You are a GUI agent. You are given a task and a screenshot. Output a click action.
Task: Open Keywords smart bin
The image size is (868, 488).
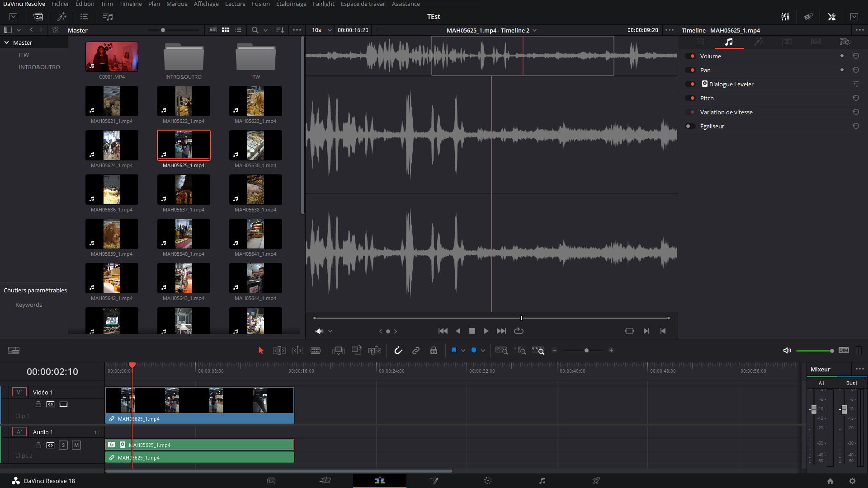(28, 305)
